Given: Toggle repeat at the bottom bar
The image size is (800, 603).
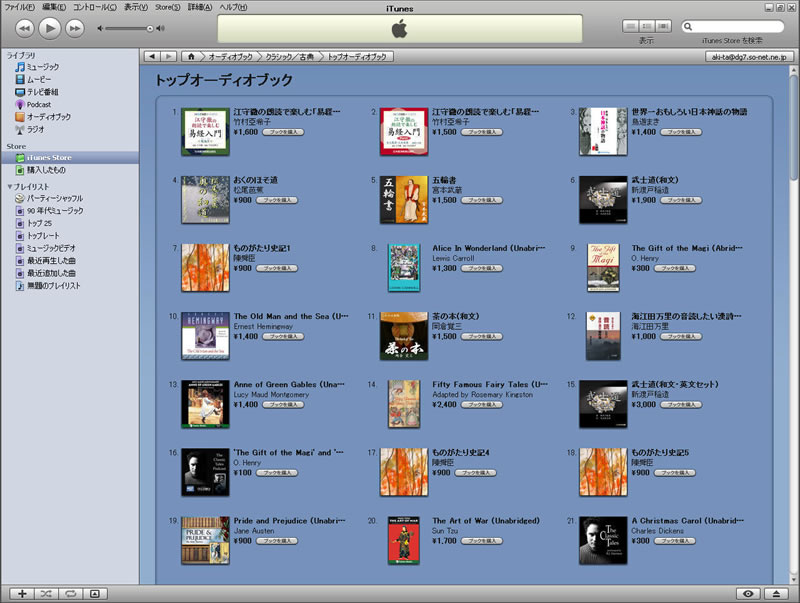Looking at the screenshot, I should 70,594.
